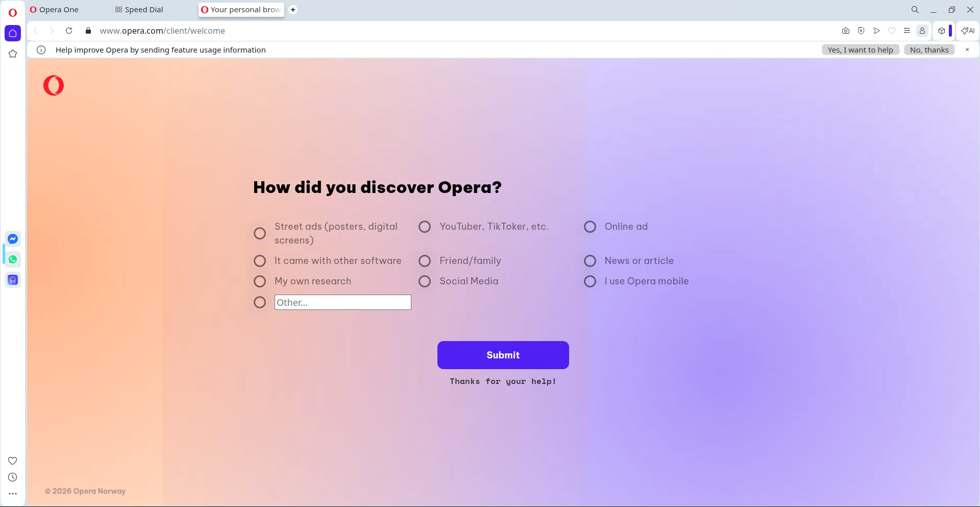Image resolution: width=980 pixels, height=507 pixels.
Task: Click into the 'Other...' text field
Action: 342,302
